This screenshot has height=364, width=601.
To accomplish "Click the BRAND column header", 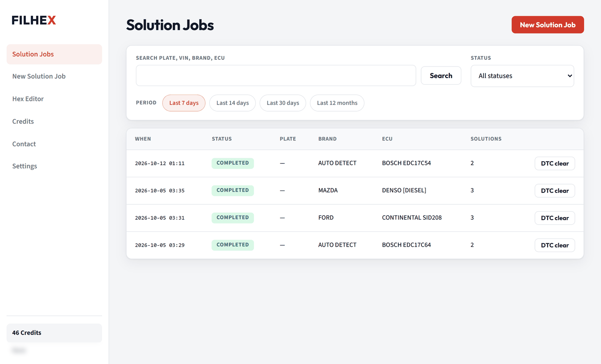I will tap(328, 139).
